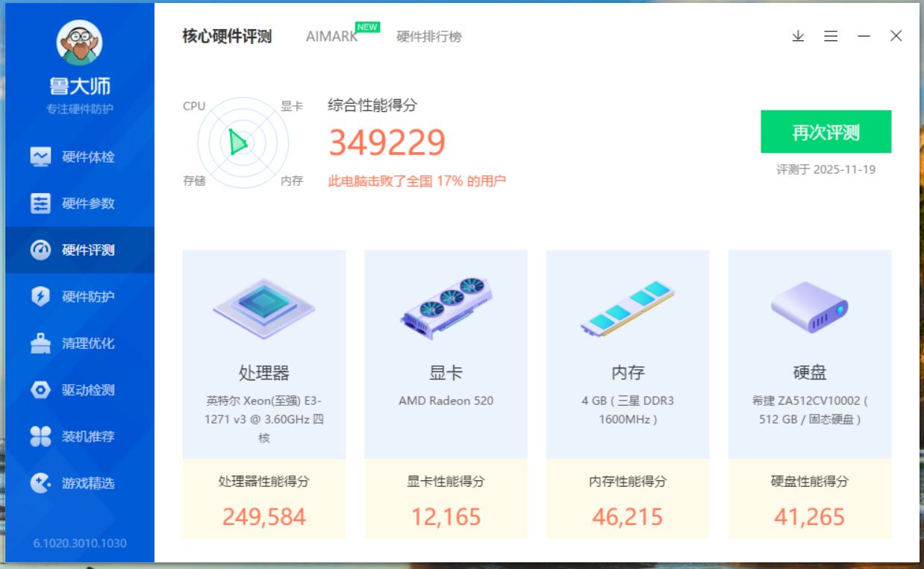Click the 硬盘 hard disk image

pyautogui.click(x=809, y=307)
